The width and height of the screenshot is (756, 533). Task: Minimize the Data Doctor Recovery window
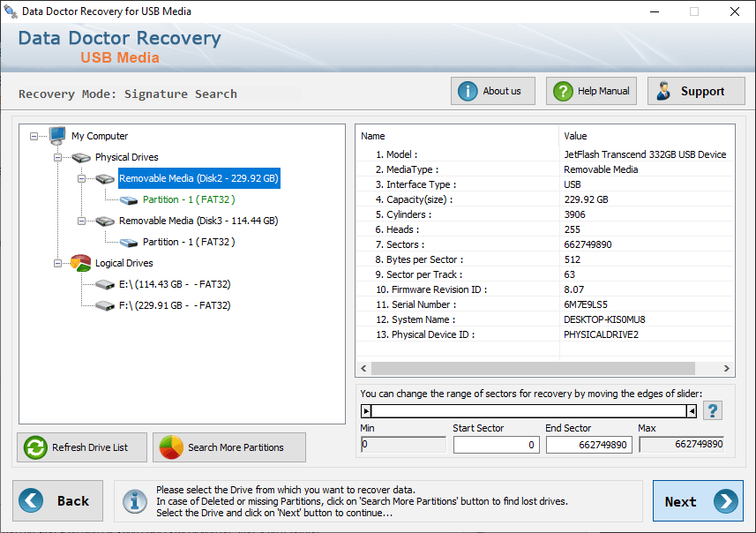pyautogui.click(x=655, y=11)
